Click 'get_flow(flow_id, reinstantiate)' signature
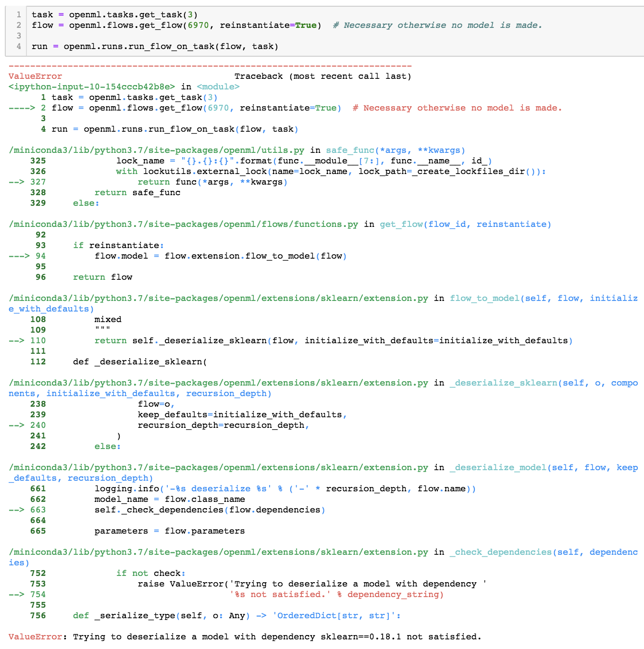 (x=465, y=225)
